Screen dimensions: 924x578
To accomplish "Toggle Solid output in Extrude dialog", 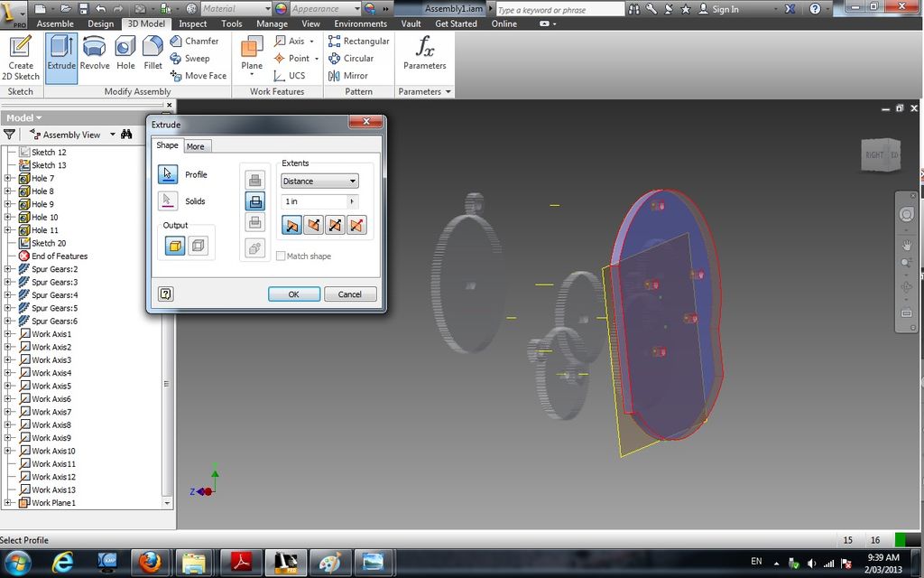I will point(175,246).
